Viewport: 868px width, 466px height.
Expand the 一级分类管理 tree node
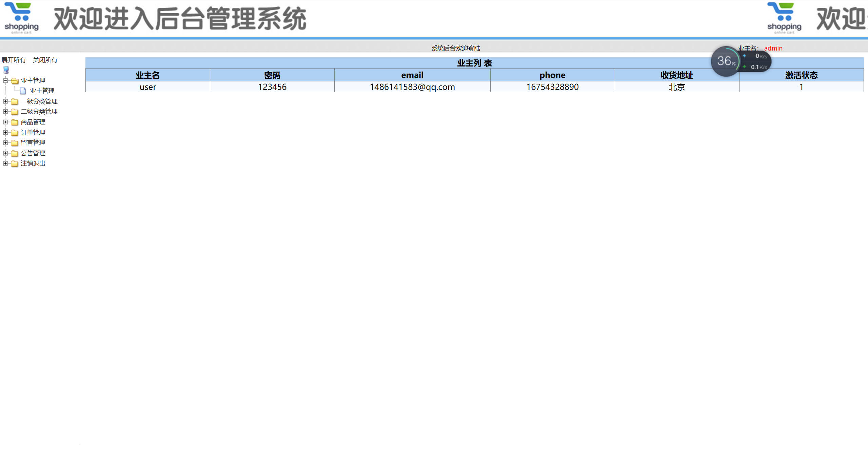click(5, 101)
